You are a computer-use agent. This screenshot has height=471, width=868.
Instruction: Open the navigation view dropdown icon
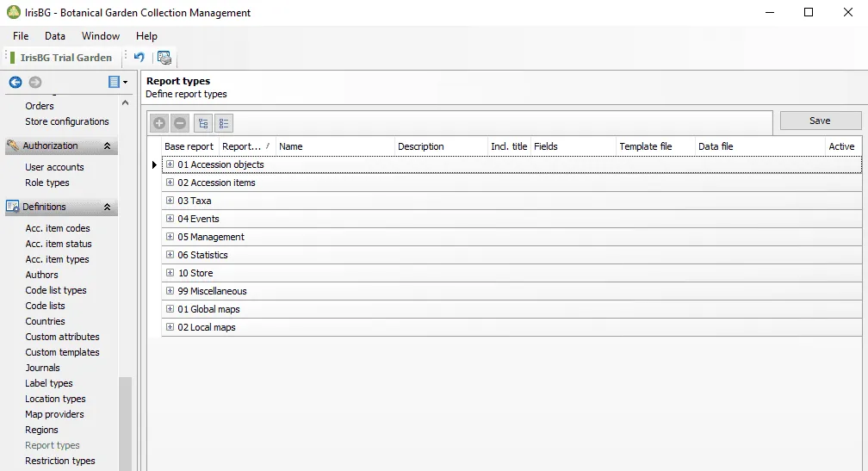[x=118, y=82]
